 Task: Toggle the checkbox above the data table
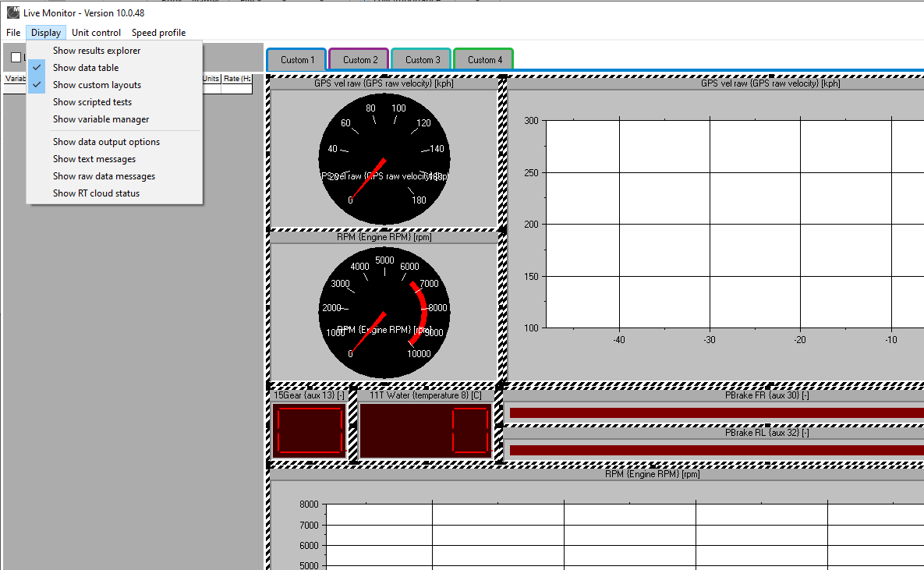[x=16, y=57]
